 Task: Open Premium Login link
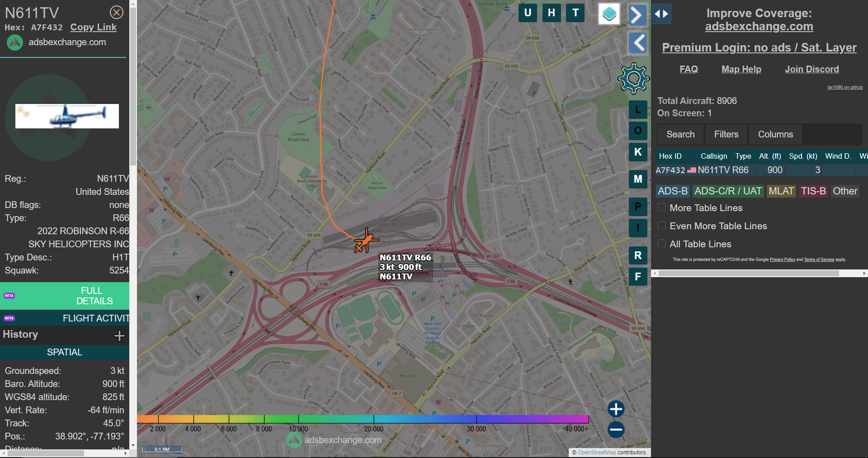coord(759,47)
